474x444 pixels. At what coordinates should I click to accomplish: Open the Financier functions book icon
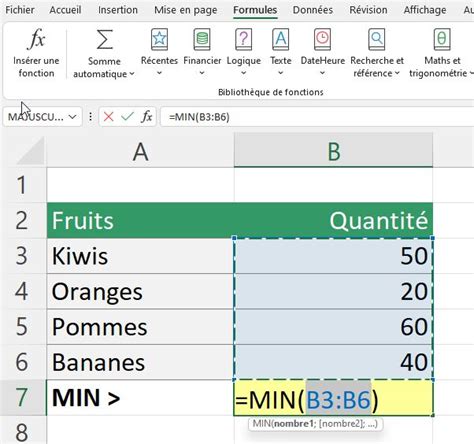tap(202, 39)
